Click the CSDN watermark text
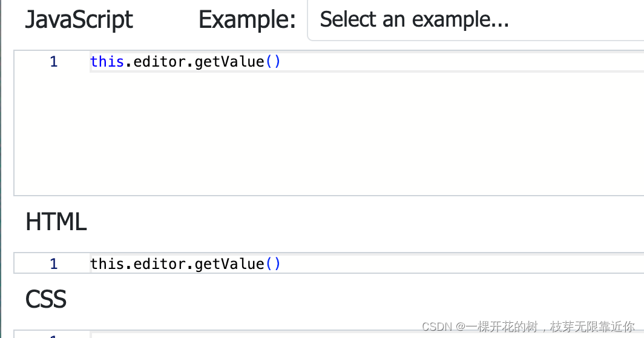 (528, 326)
